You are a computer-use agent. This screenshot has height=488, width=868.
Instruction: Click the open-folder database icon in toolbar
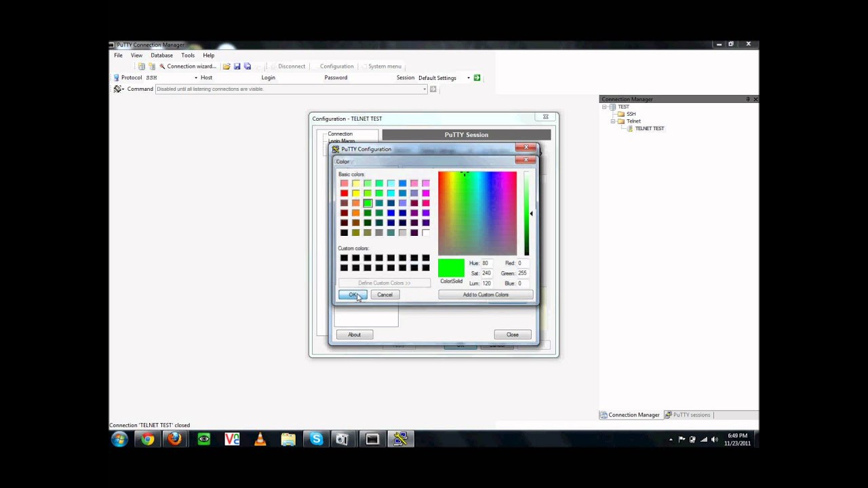click(x=226, y=66)
